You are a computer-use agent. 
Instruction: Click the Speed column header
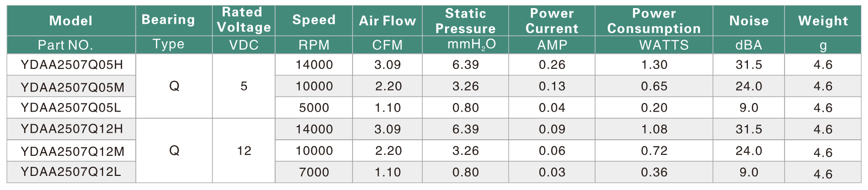314,20
